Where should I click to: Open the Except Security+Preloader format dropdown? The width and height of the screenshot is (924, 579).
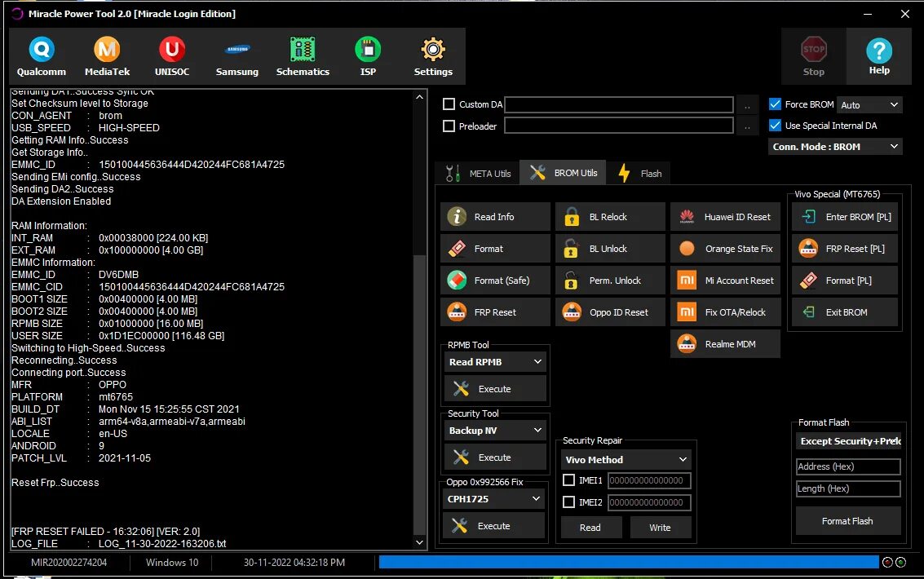point(849,441)
